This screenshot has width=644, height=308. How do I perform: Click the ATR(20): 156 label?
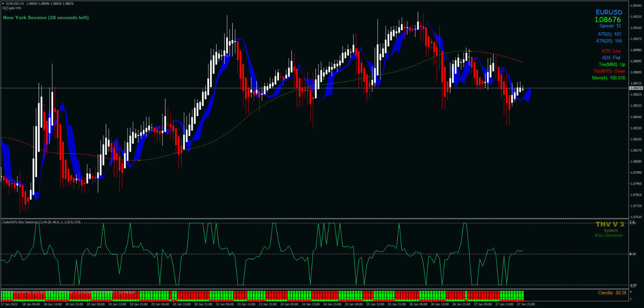[x=609, y=41]
